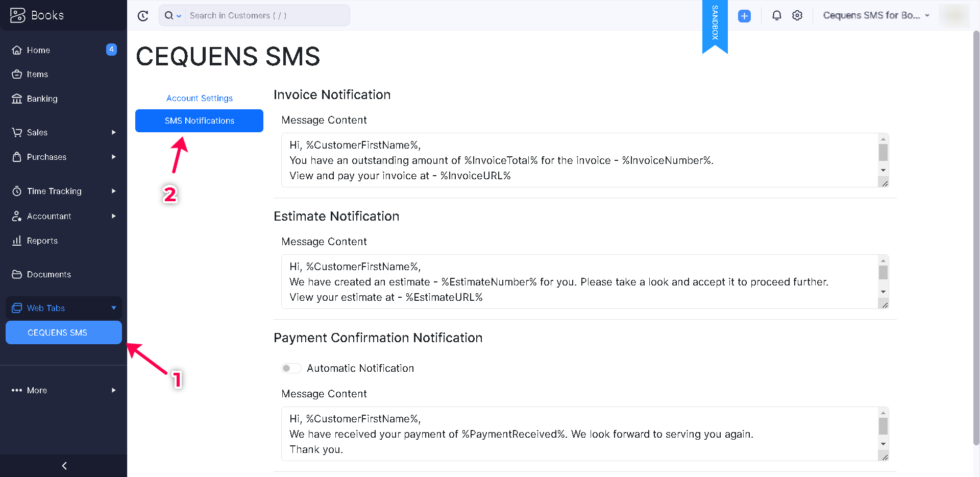
Task: Click the Invoice Notification message scrollbar down arrow
Action: 883,170
